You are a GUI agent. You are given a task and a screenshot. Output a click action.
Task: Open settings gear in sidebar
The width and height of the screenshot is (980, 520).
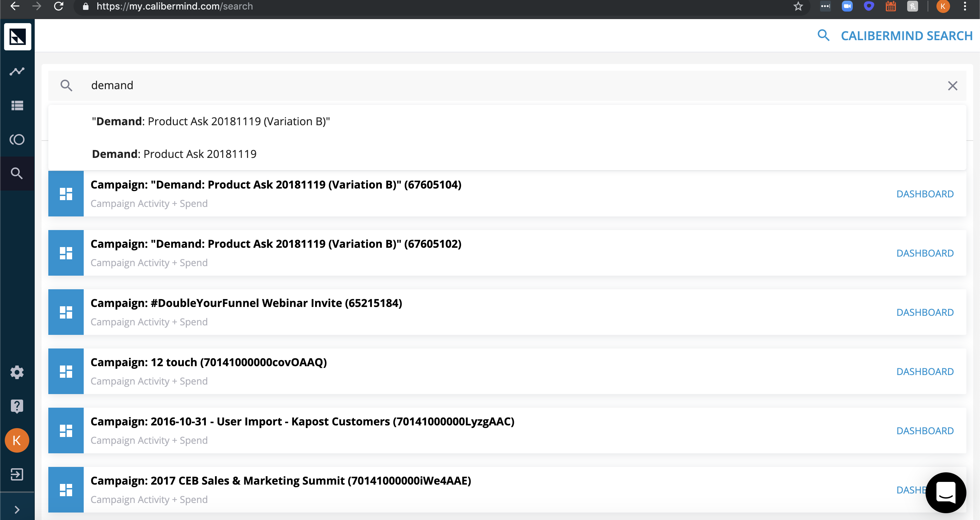(17, 372)
